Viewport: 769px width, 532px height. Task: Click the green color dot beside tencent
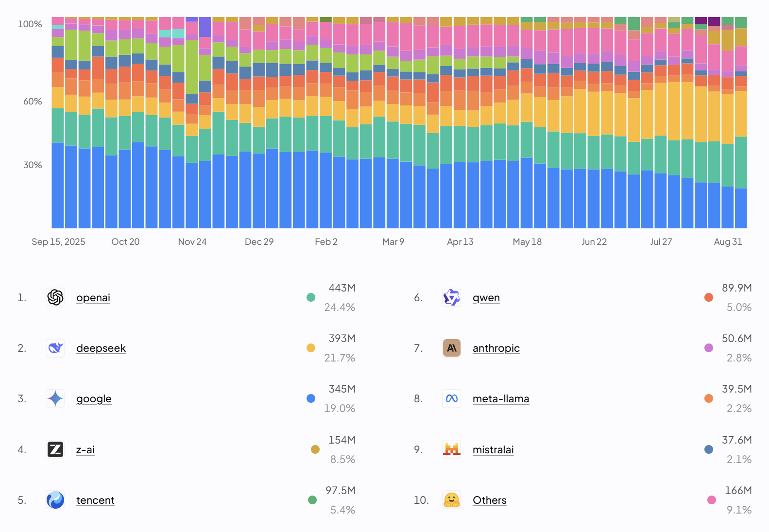[312, 500]
